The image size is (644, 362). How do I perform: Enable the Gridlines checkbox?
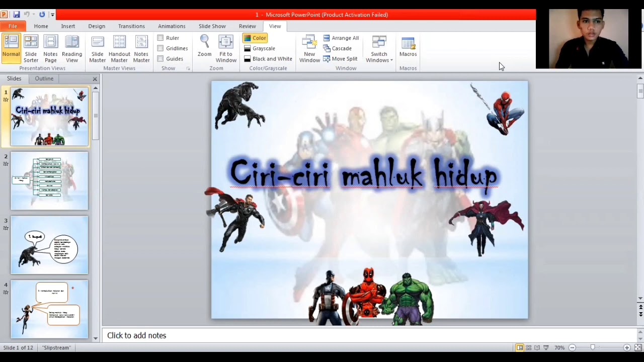coord(160,48)
